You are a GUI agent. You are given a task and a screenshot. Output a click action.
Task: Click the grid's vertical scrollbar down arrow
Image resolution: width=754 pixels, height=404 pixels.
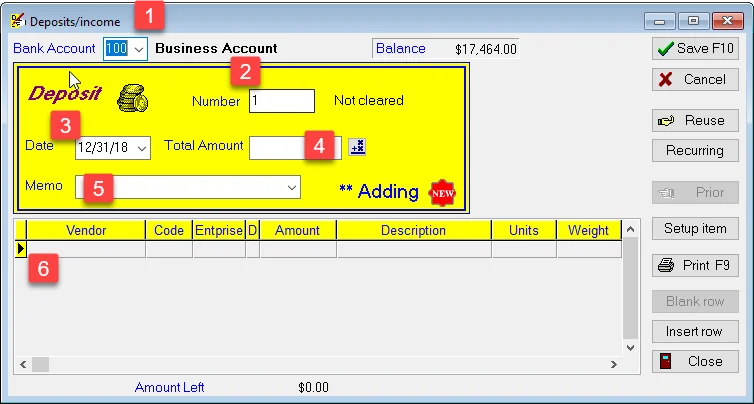pos(631,347)
